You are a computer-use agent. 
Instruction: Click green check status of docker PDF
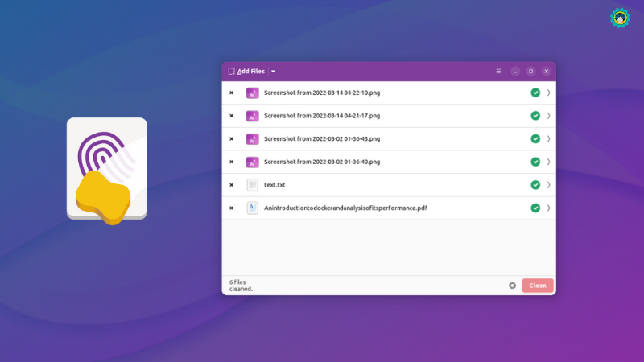pos(535,208)
